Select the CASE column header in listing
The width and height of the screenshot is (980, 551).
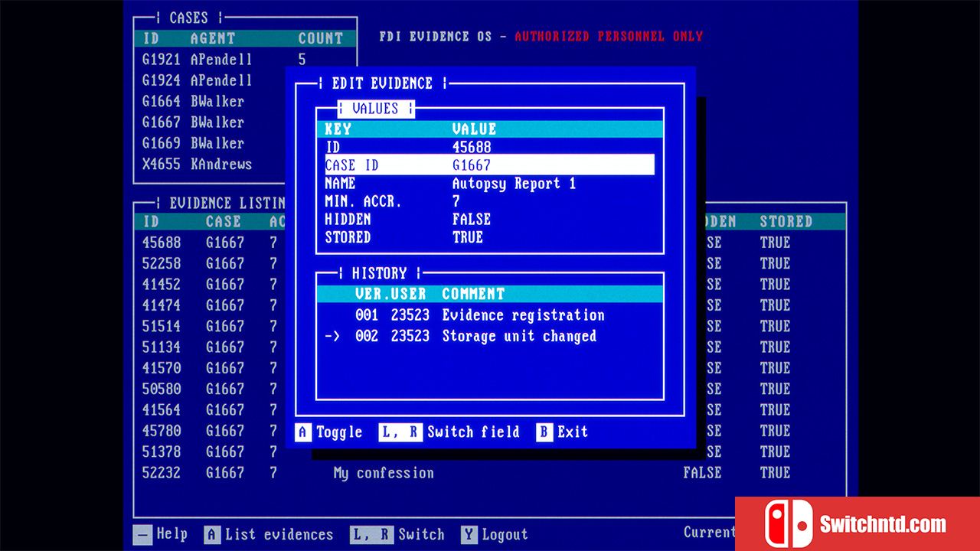[224, 222]
